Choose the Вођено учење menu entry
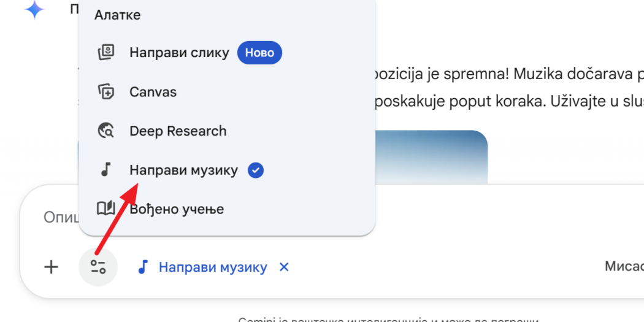 coord(177,209)
